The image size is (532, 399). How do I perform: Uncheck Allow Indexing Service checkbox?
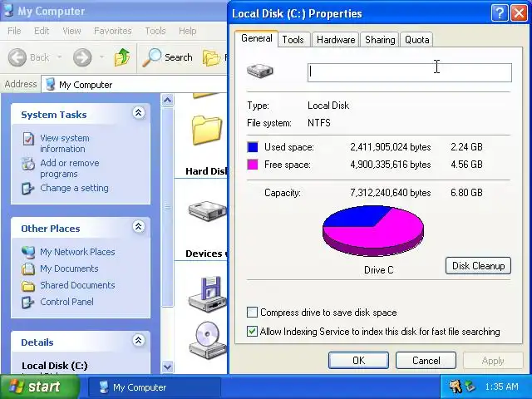[x=252, y=331]
